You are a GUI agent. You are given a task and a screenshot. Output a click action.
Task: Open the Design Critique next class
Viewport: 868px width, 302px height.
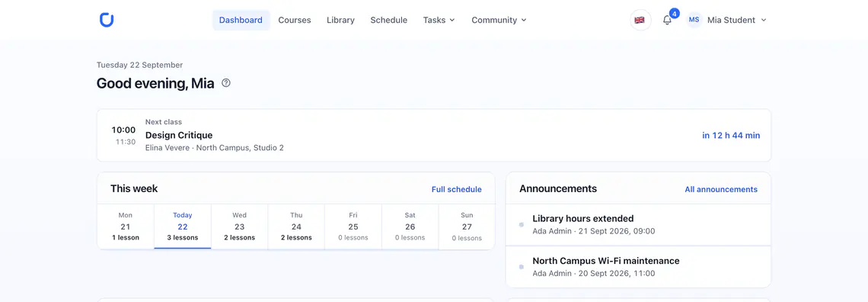pyautogui.click(x=434, y=135)
